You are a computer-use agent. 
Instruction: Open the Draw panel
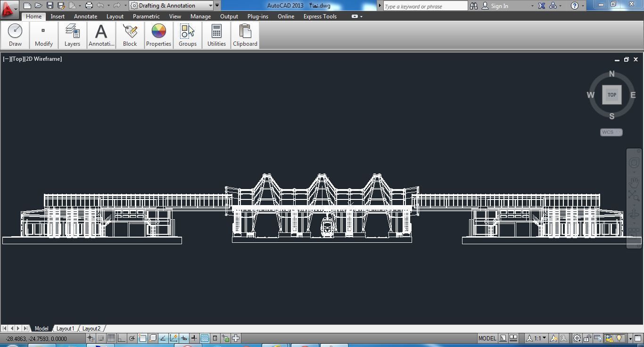(x=15, y=35)
